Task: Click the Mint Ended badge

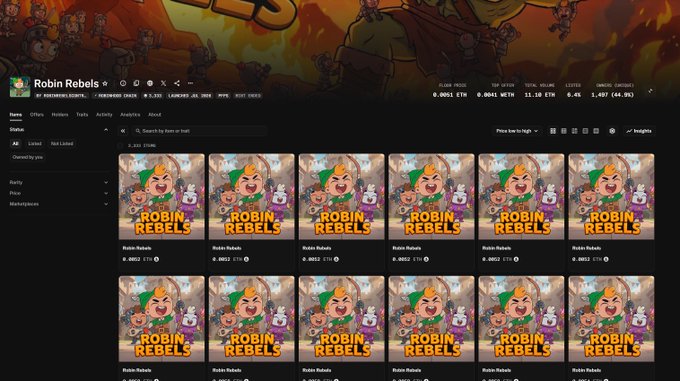Action: click(x=248, y=95)
